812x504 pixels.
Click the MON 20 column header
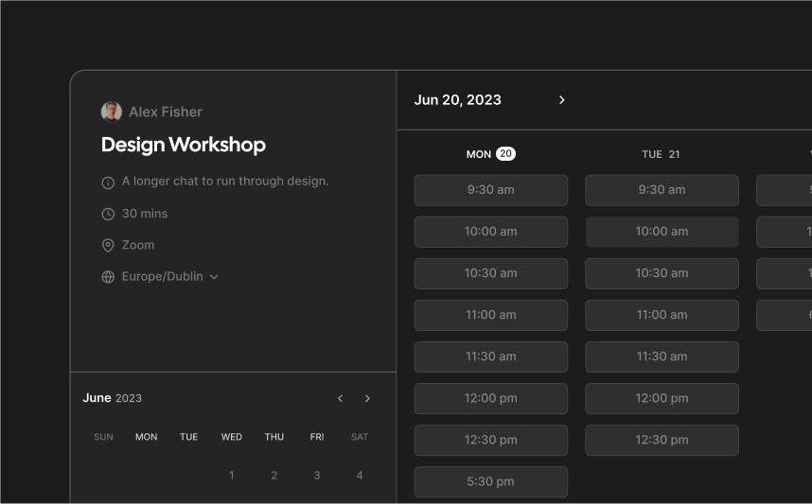[x=490, y=154]
